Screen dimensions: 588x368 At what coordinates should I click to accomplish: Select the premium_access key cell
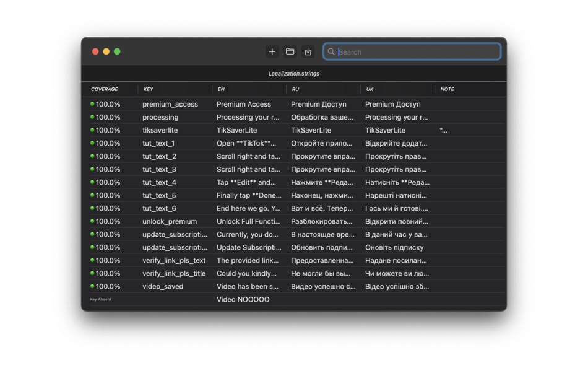[x=170, y=105]
